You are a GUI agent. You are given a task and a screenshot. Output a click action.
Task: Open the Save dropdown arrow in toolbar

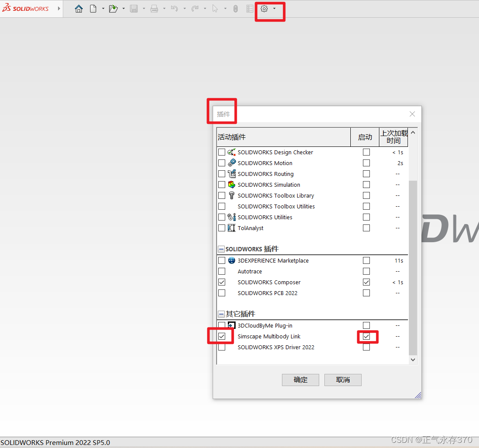coord(143,8)
